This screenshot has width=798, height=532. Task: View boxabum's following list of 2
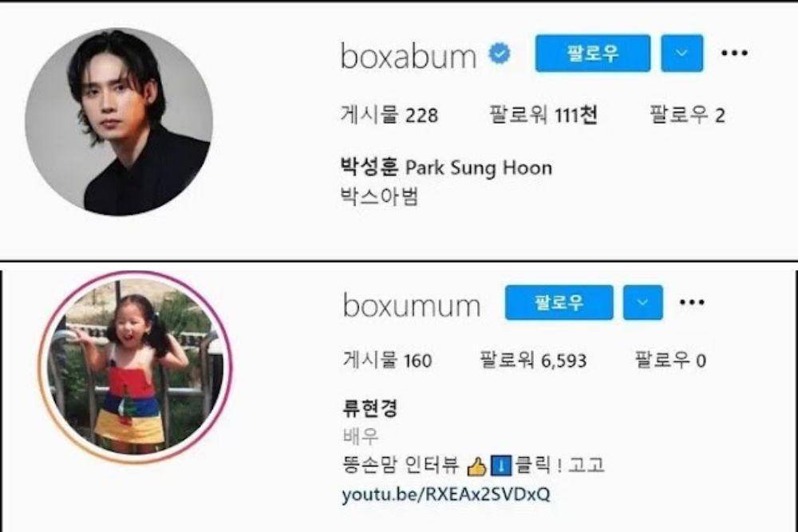[x=687, y=115]
